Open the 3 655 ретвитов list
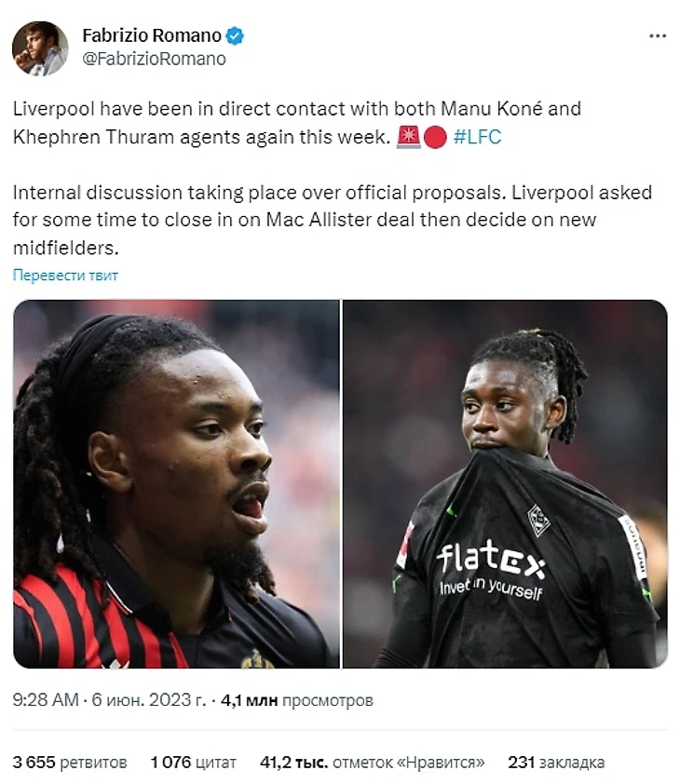 (70, 762)
